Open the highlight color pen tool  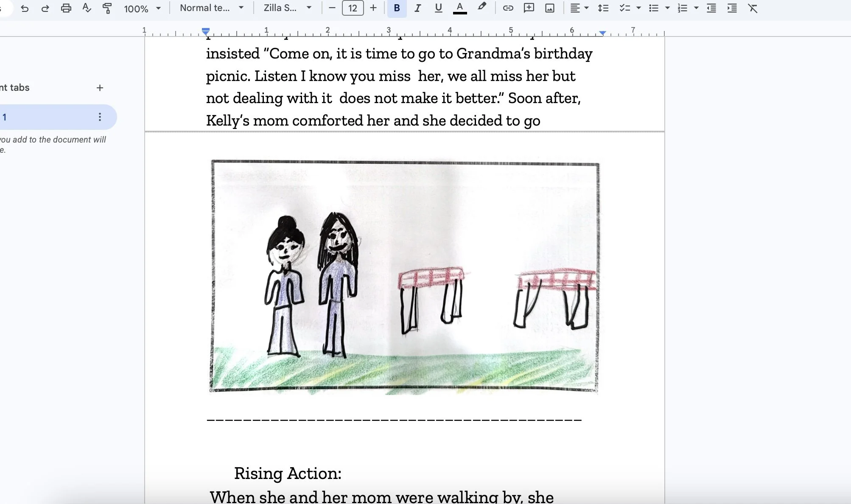[x=482, y=7]
